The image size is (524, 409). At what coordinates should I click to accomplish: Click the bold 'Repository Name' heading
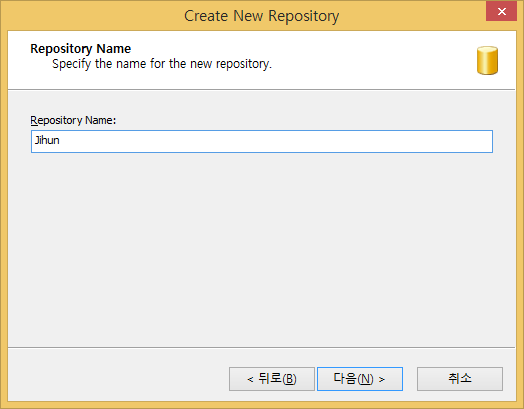tap(81, 49)
